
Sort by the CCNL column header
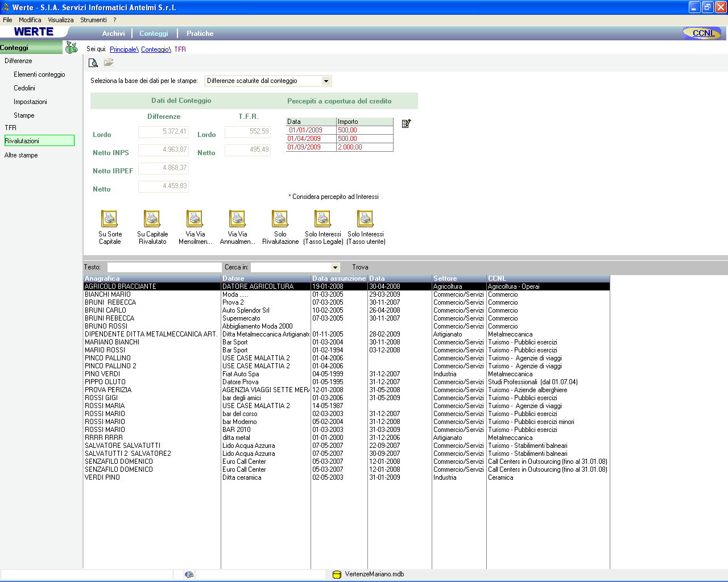click(548, 278)
